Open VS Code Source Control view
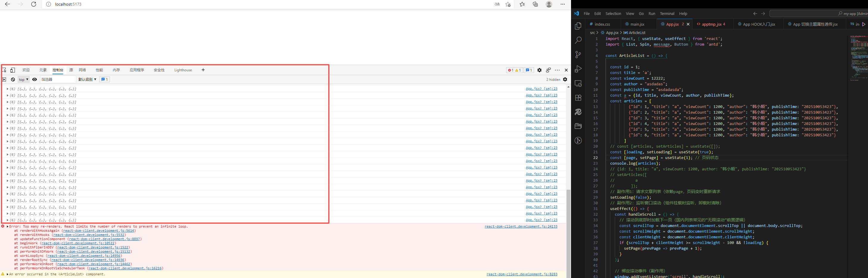The height and width of the screenshot is (278, 868). (578, 55)
